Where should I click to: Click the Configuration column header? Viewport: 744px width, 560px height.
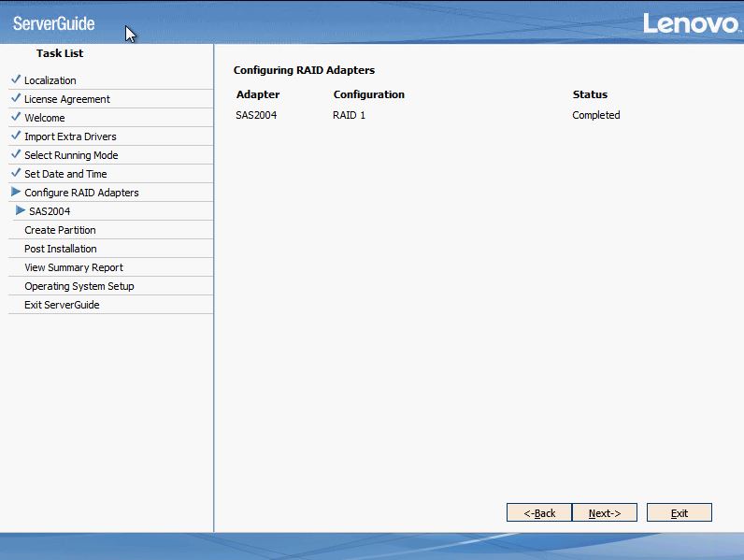point(369,94)
